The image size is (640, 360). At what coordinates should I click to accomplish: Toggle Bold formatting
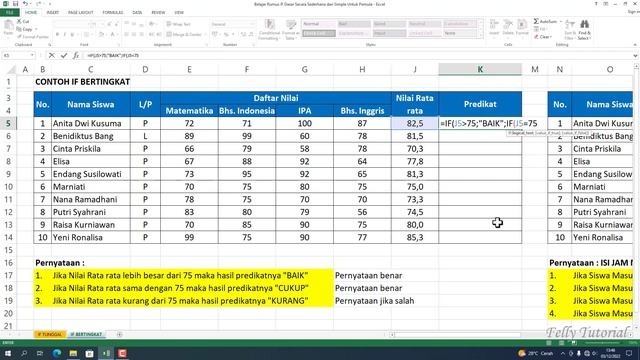tap(57, 35)
